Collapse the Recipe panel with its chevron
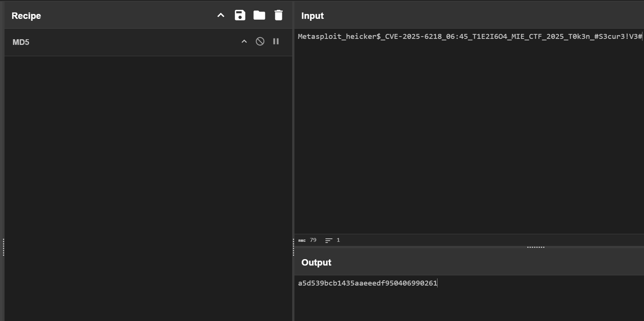The height and width of the screenshot is (321, 644). pos(221,15)
